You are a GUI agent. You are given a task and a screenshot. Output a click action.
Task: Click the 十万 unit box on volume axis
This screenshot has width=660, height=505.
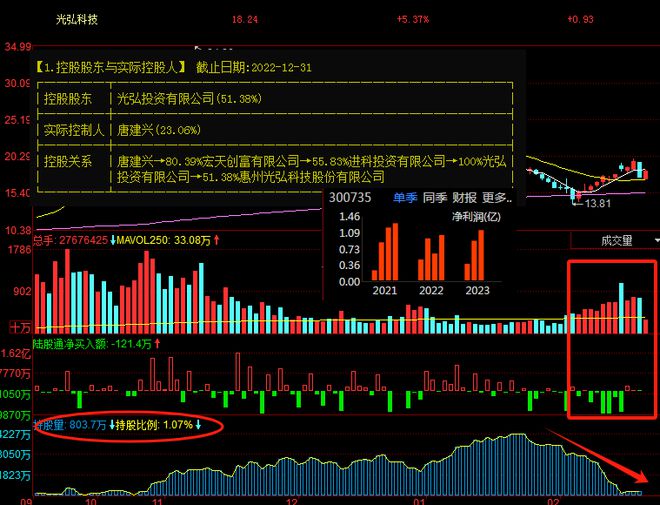(21, 327)
